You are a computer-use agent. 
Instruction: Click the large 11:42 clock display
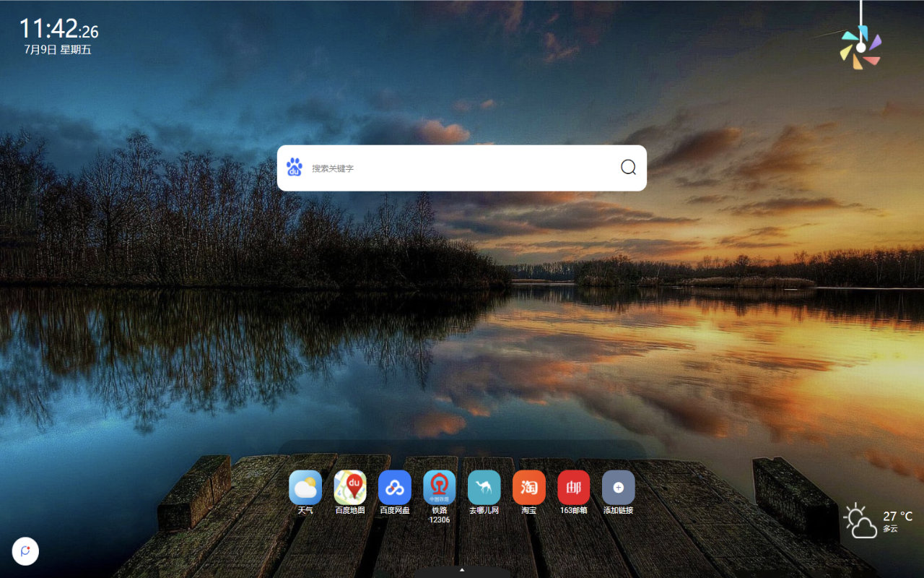click(x=51, y=30)
